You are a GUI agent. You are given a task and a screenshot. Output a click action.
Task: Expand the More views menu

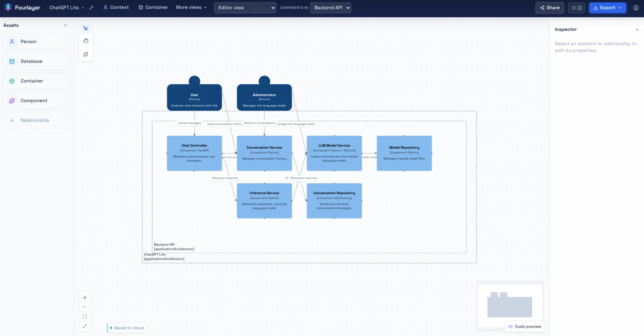192,8
